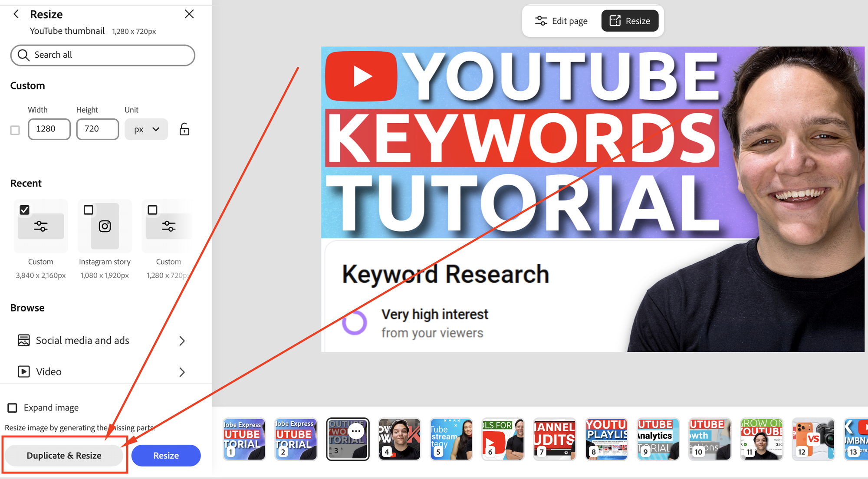Check the Instagram story checkbox
868x479 pixels.
(89, 210)
